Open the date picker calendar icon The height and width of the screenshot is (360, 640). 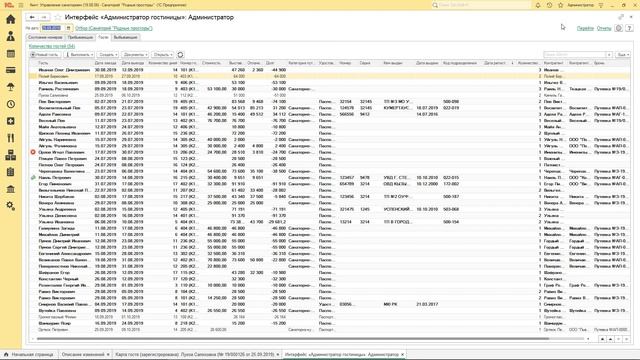click(68, 28)
